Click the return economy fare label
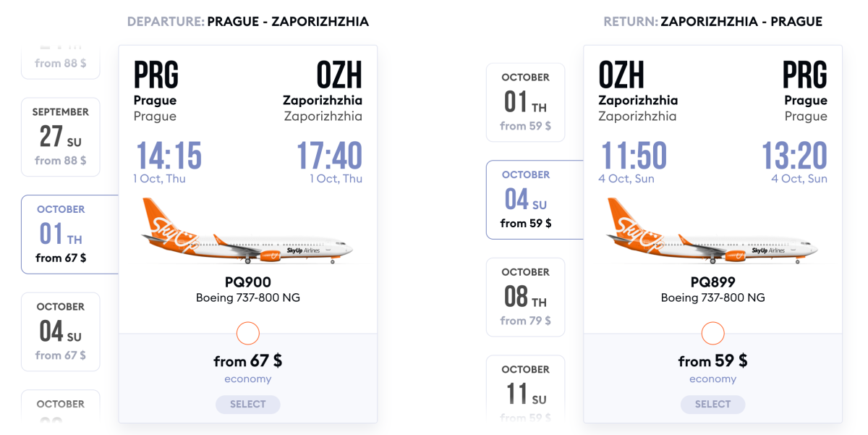Screen dimensions: 868x435 (712, 379)
